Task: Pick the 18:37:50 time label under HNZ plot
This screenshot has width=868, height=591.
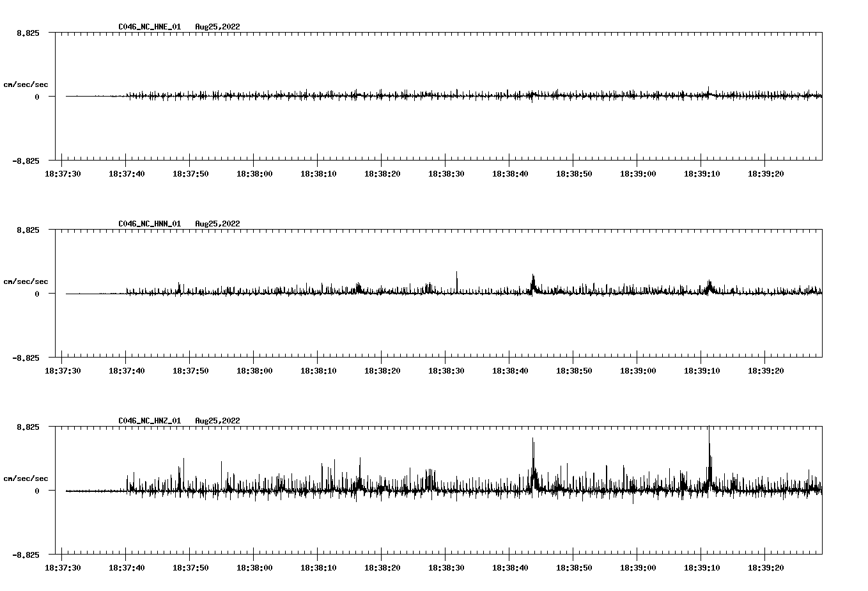Action: click(190, 567)
